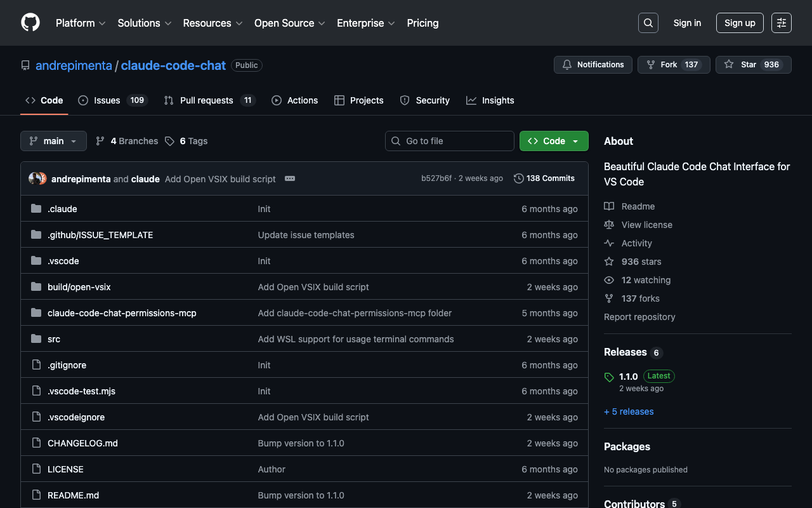Fork the repository
812x508 pixels.
(669, 65)
